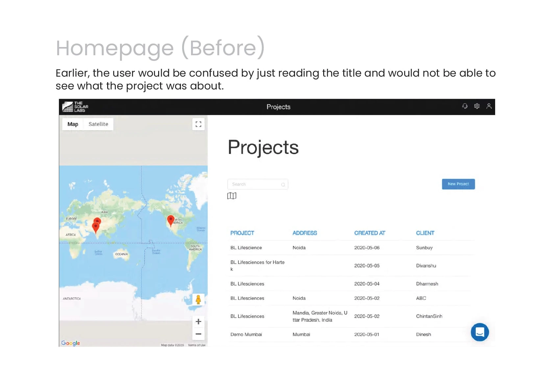Screen dimensions: 554x392
Task: Click the date 2020-05-01
Action: coord(367,334)
